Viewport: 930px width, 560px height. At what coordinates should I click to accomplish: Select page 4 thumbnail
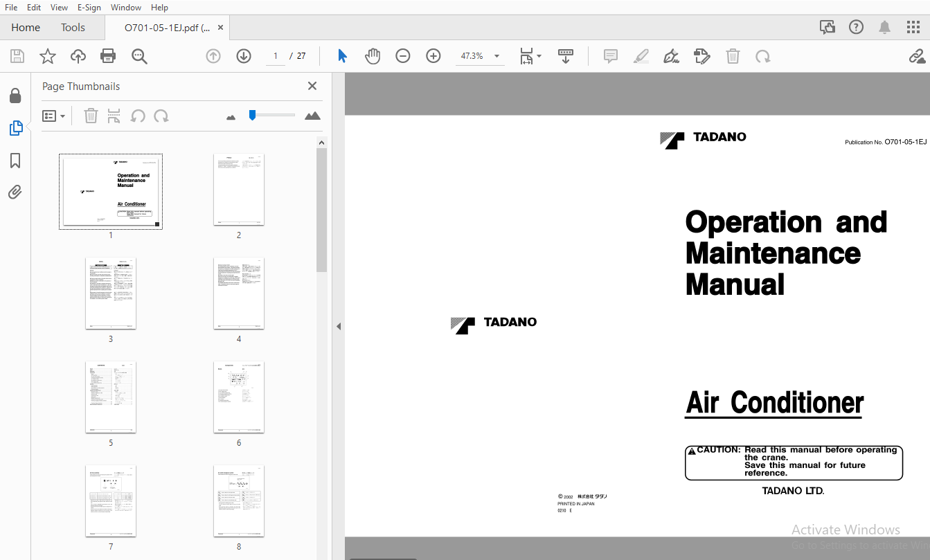(x=239, y=293)
